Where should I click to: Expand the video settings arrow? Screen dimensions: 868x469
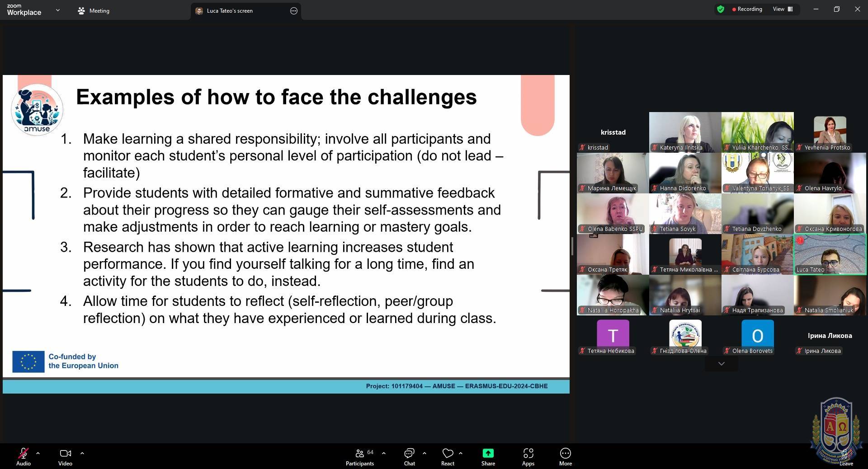coord(82,453)
